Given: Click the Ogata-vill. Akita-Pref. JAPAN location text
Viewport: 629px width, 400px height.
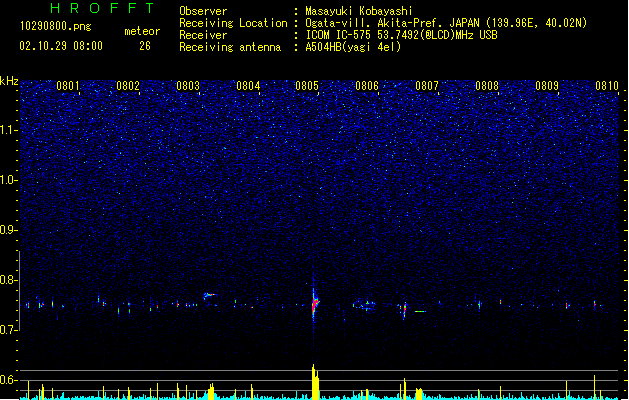Looking at the screenshot, I should click(x=446, y=23).
